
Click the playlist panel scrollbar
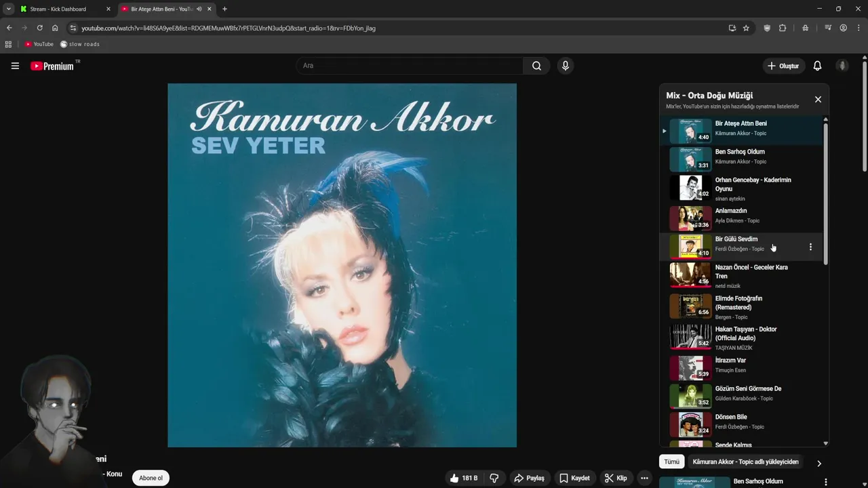point(825,193)
